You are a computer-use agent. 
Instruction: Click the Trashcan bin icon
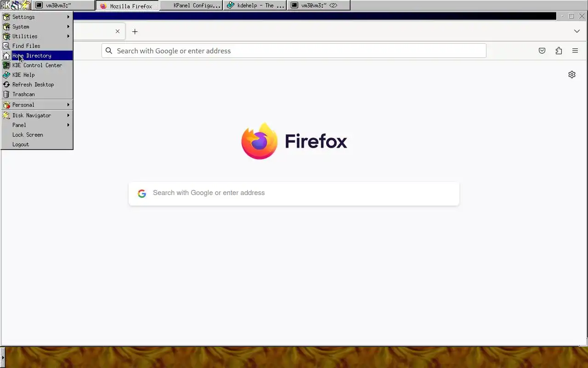(6, 94)
